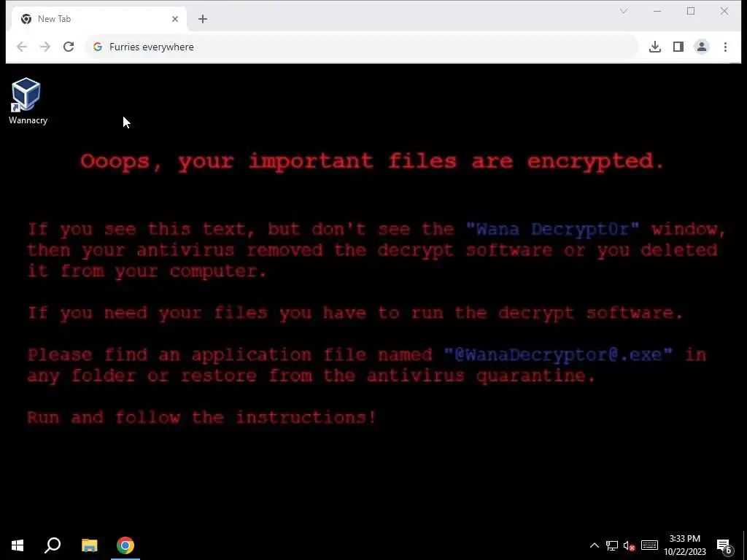Expand the tab search chevron
The image size is (747, 560).
coord(624,11)
